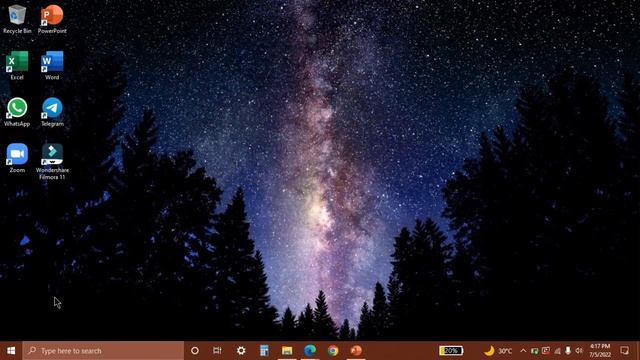Select the Telegram desktop shortcut
This screenshot has height=360, width=640.
coord(52,112)
